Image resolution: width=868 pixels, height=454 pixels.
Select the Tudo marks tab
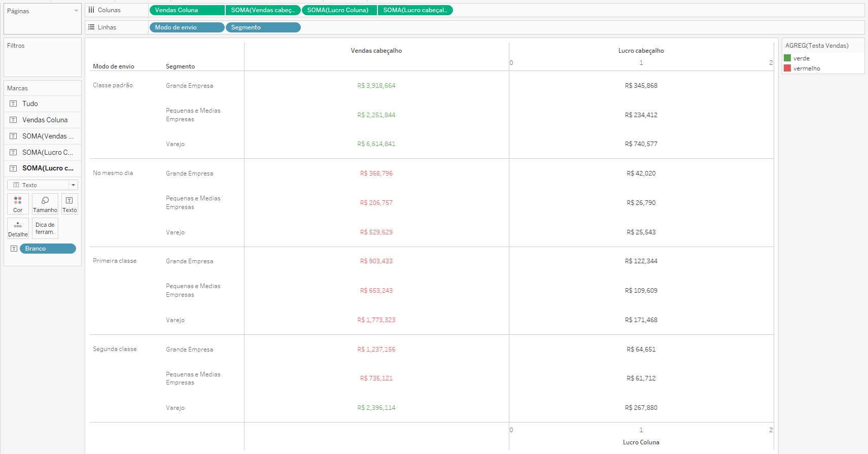43,103
